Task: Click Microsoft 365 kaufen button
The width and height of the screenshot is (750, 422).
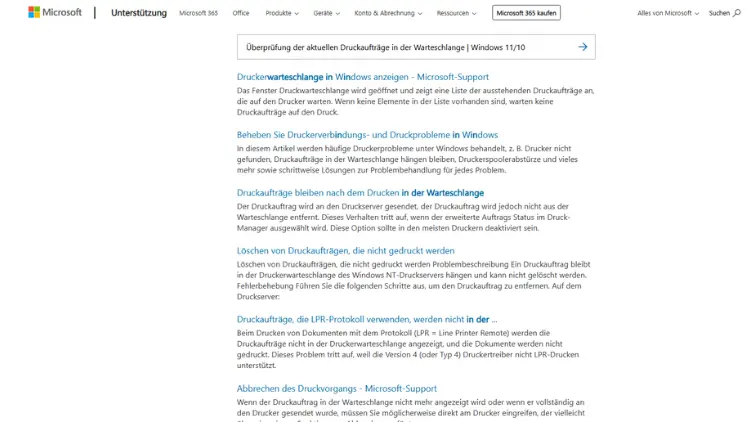Action: [x=526, y=13]
